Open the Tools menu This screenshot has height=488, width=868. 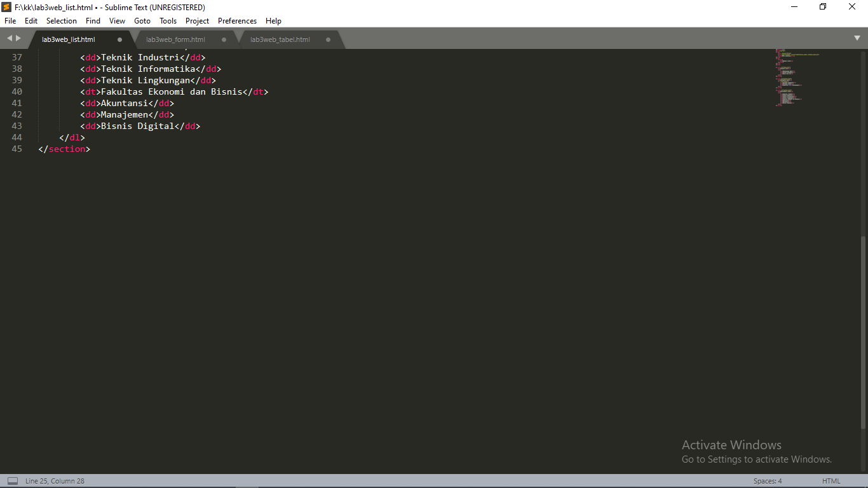168,20
